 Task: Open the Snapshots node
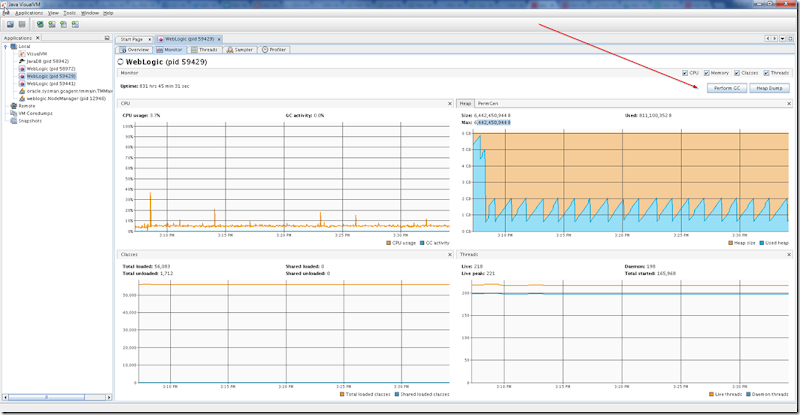coord(30,121)
